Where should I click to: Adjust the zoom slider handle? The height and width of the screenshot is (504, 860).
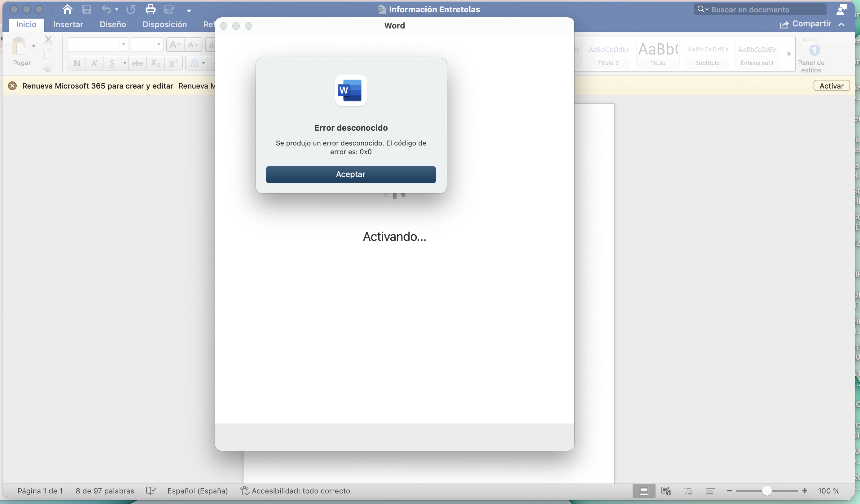click(x=767, y=490)
